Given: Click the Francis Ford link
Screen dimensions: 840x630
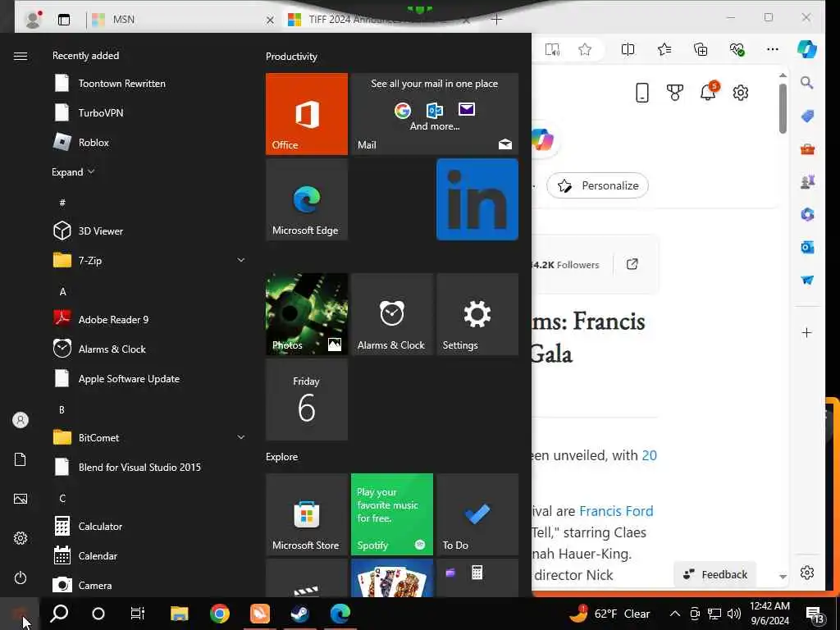Looking at the screenshot, I should coord(616,511).
